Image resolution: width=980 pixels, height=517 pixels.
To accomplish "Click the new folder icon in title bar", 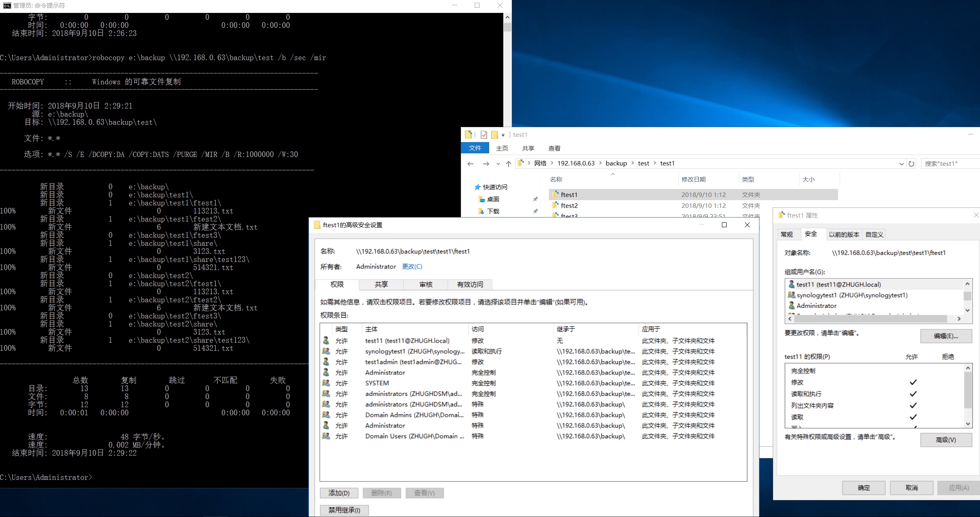I will [x=494, y=135].
